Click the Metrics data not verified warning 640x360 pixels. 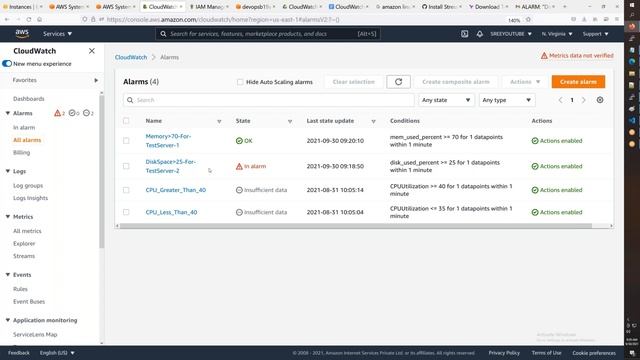tap(577, 56)
